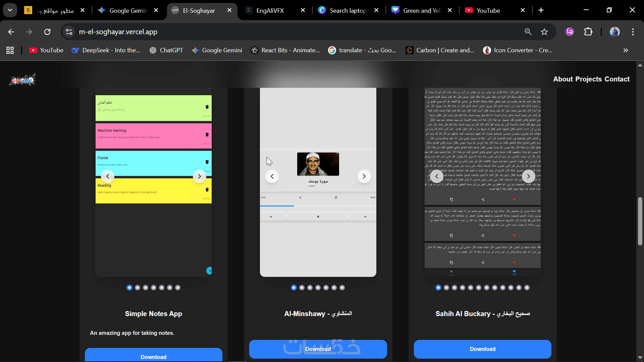Open the Projects navigation link
This screenshot has width=644, height=362.
tap(589, 79)
